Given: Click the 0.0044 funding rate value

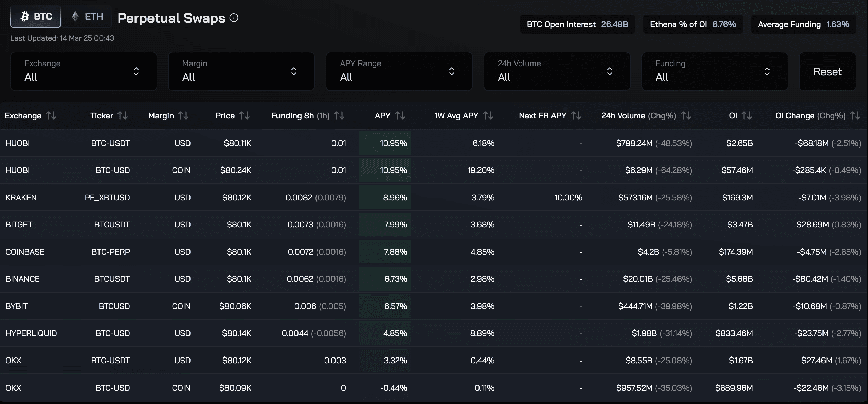Looking at the screenshot, I should pyautogui.click(x=295, y=333).
